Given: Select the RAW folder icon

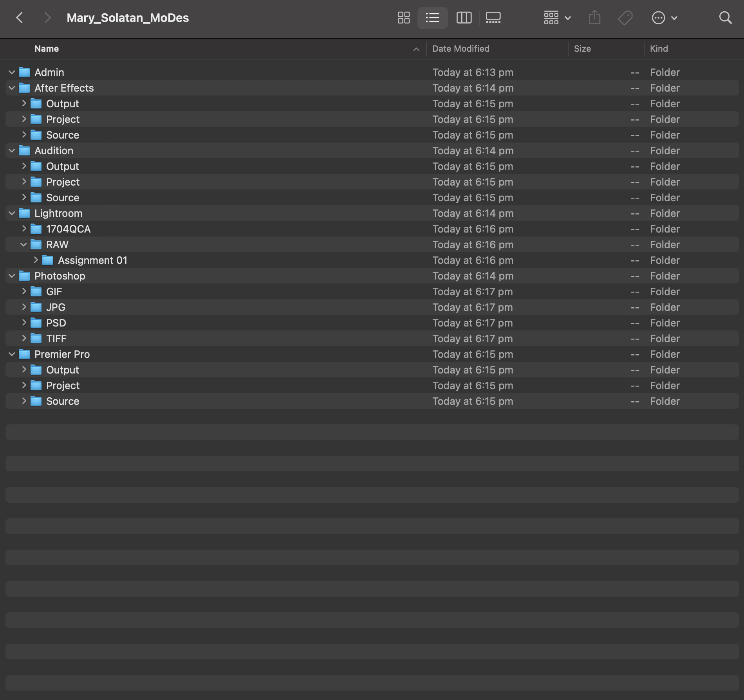Looking at the screenshot, I should pyautogui.click(x=36, y=245).
